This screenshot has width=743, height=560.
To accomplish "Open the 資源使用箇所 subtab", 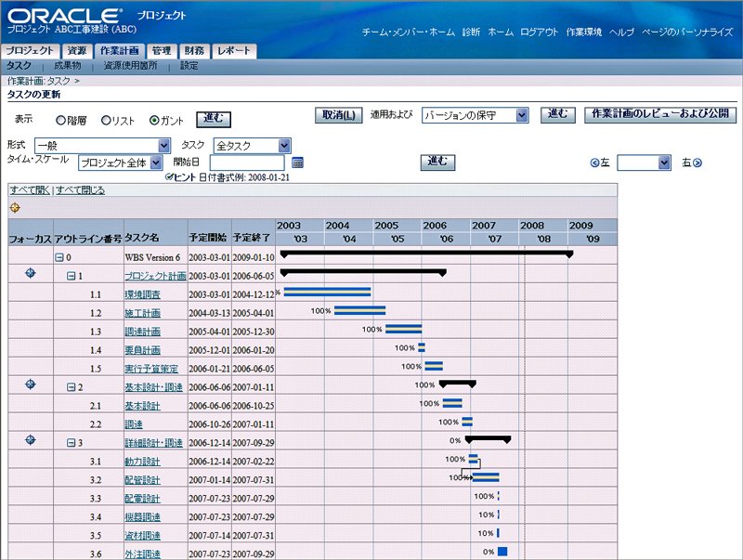I will pyautogui.click(x=130, y=66).
